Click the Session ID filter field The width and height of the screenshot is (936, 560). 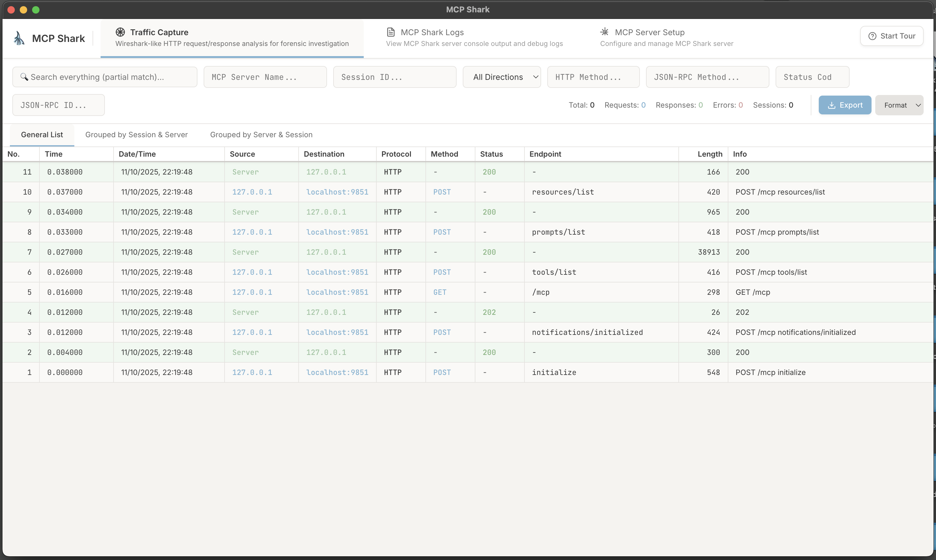click(395, 76)
